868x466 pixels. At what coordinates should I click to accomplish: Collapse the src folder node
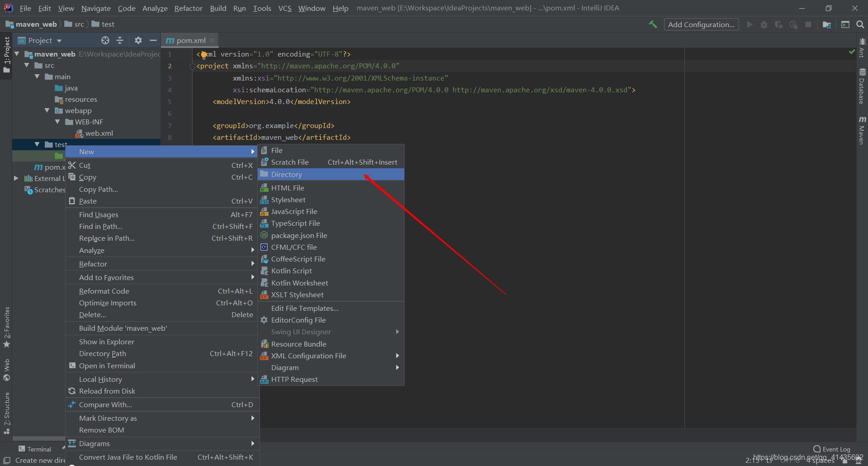27,65
